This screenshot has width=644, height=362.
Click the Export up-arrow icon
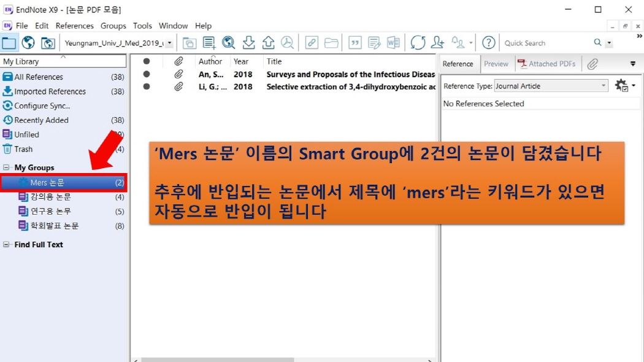pos(268,43)
